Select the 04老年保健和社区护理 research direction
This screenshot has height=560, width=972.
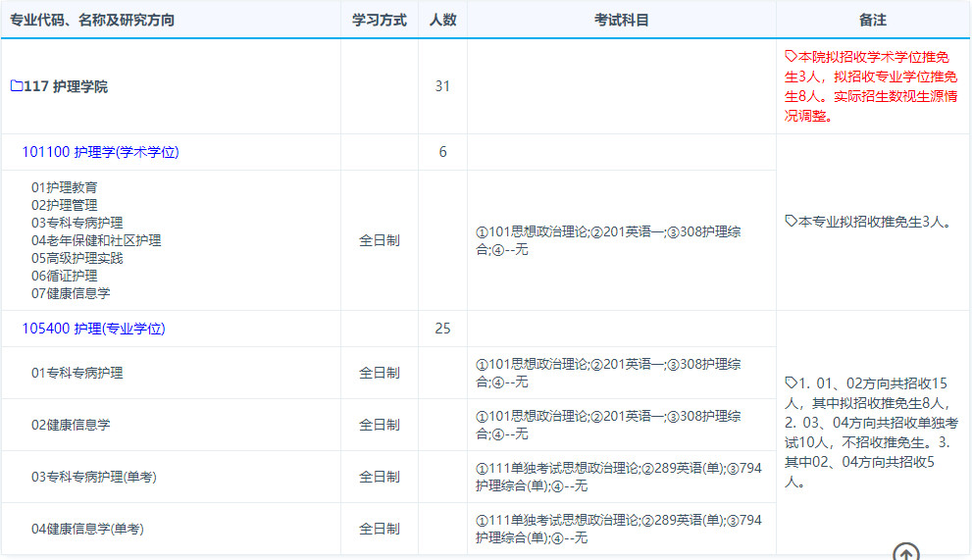(96, 240)
